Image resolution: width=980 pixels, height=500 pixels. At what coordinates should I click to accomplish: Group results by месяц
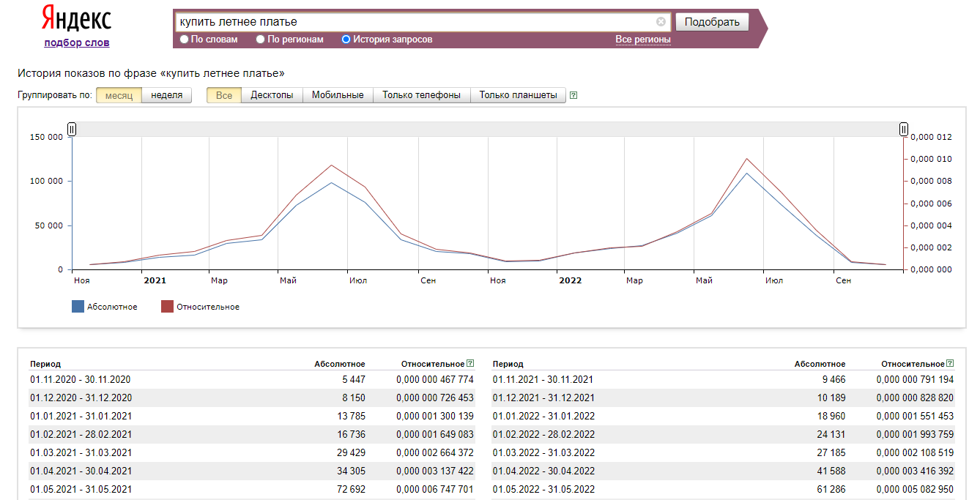pos(119,95)
